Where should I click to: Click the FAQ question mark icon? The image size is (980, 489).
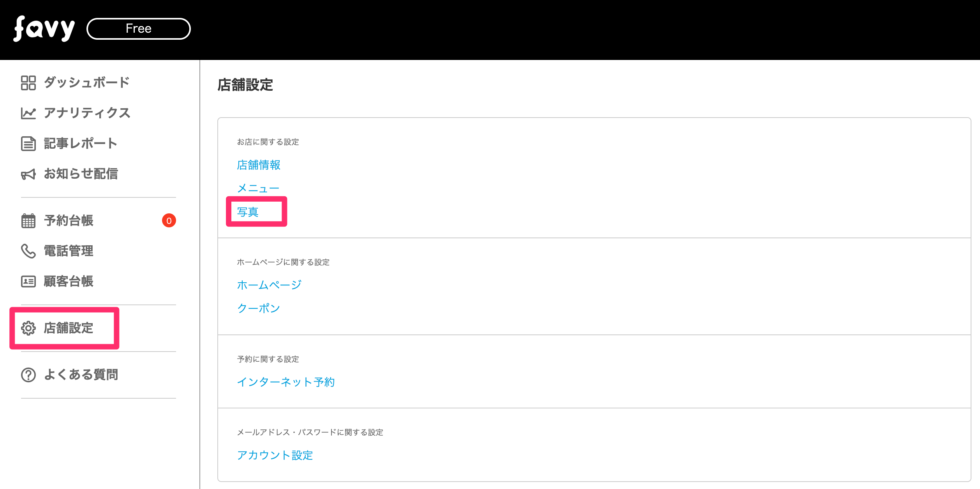tap(28, 375)
